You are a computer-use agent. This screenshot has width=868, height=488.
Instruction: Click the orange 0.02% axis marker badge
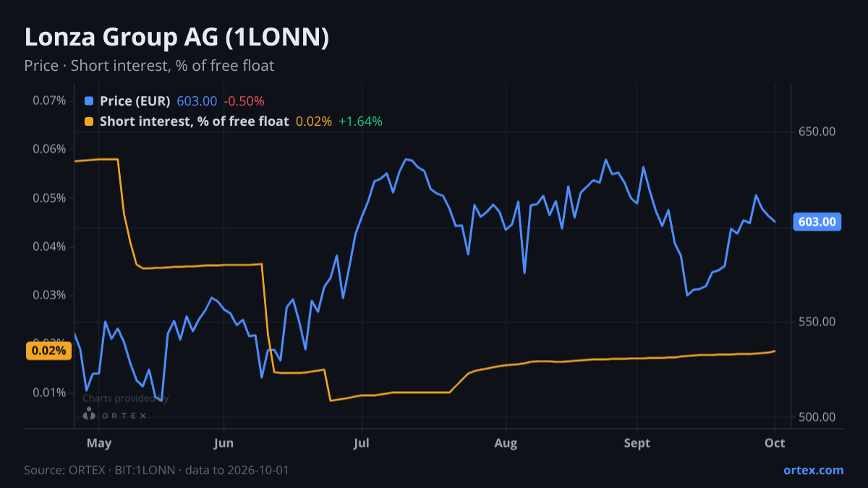click(x=49, y=351)
